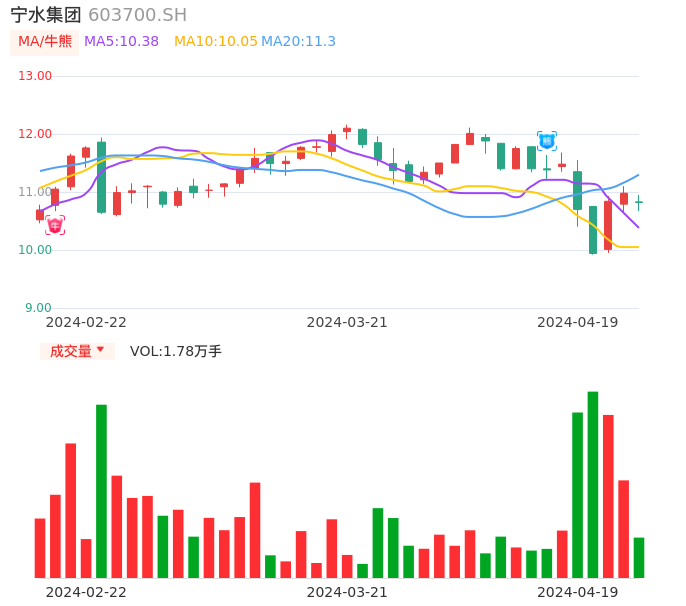Viewport: 686px width, 606px height.
Task: Click the stock code 603700.SH
Action: (x=137, y=15)
